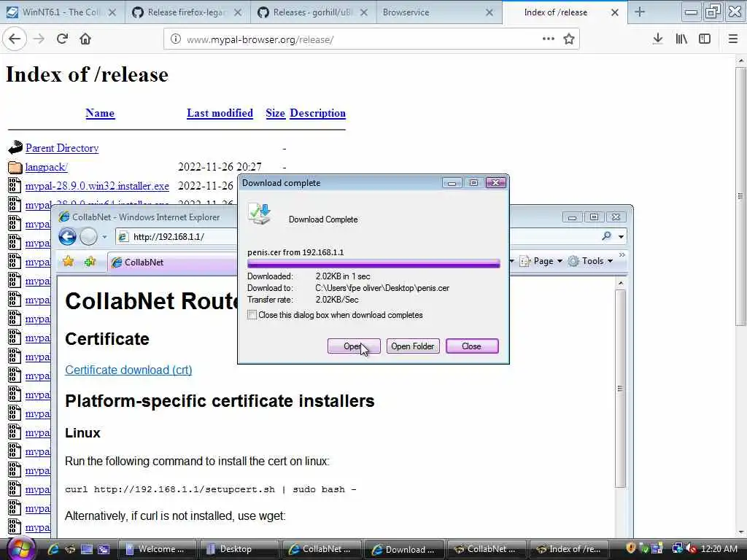Open the IE Tools menu dropdown
This screenshot has height=560, width=747.
pyautogui.click(x=591, y=261)
